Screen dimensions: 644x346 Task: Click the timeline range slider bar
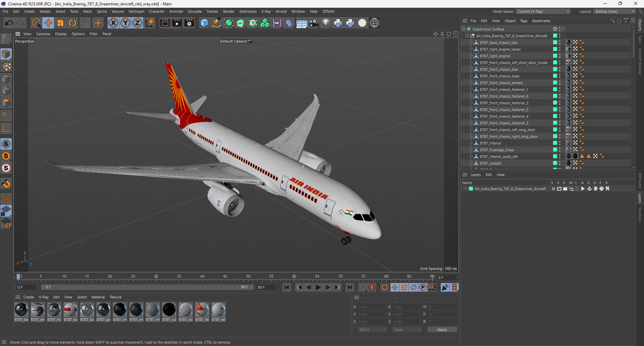(x=147, y=287)
